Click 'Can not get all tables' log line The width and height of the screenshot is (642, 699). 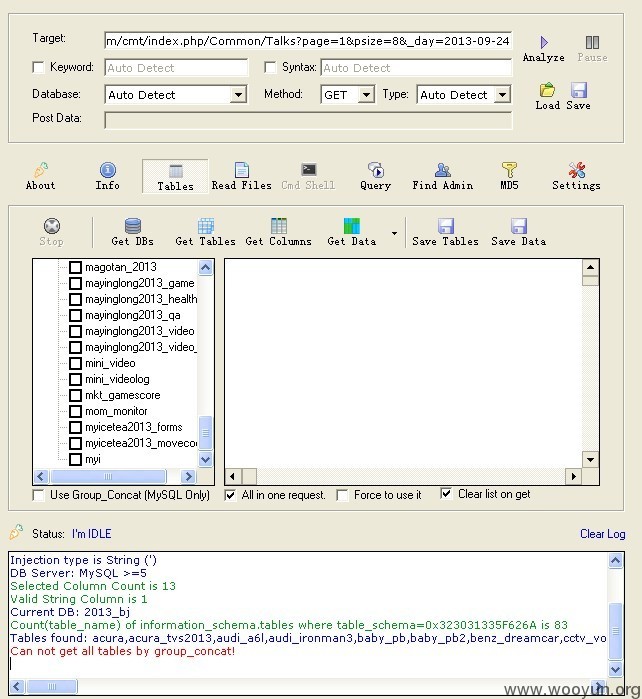click(x=122, y=651)
